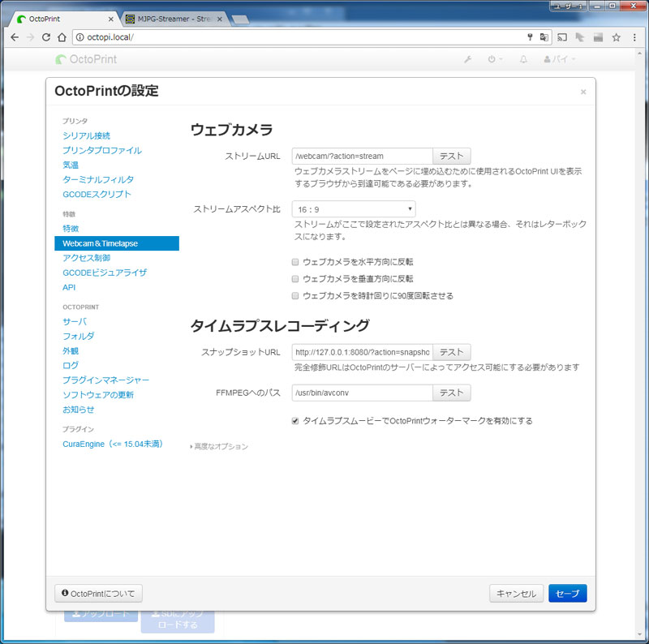The height and width of the screenshot is (644, 649).
Task: Click the notification bell icon
Action: click(x=523, y=59)
